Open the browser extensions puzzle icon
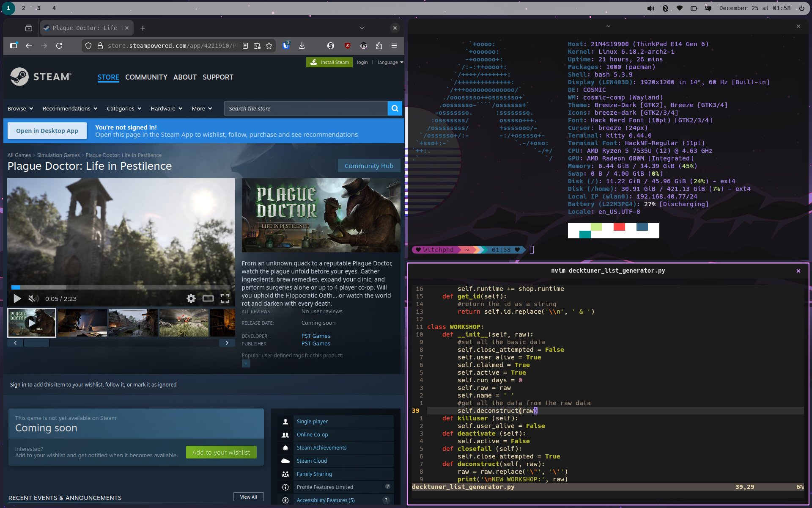The image size is (812, 508). coord(379,46)
